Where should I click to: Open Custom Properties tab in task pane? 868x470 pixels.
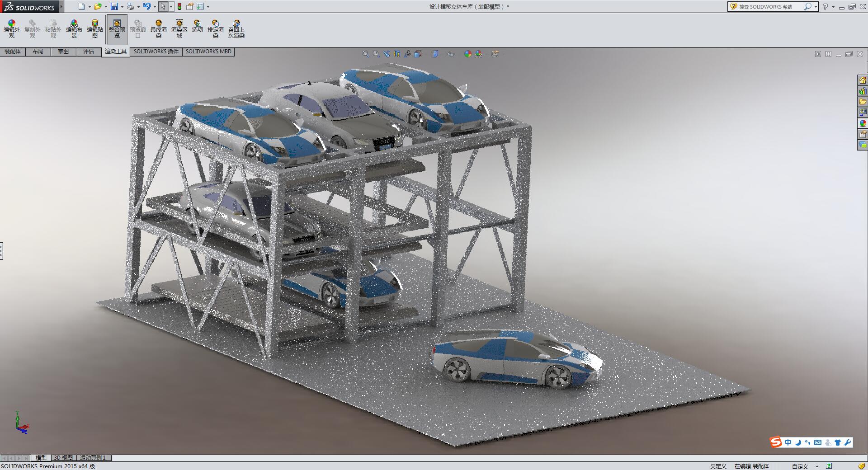coord(863,134)
